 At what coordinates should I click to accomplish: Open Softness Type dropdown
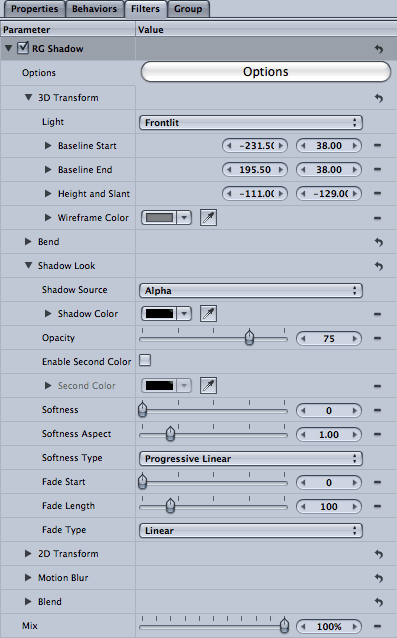(251, 459)
